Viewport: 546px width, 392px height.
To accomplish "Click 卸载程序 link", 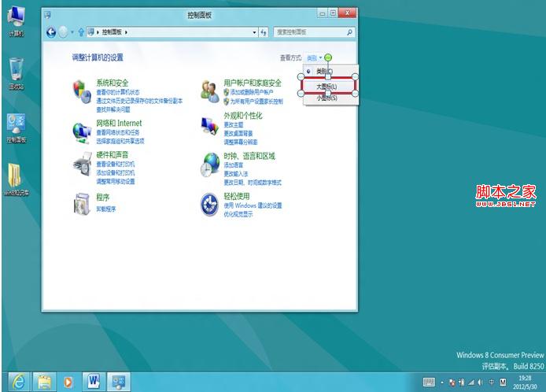I will coord(106,209).
